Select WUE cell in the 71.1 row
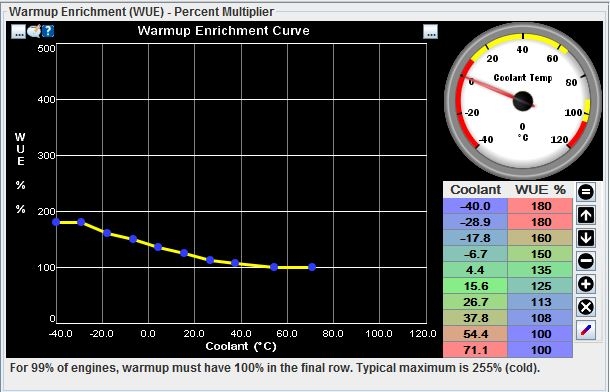The width and height of the screenshot is (610, 392). click(540, 350)
